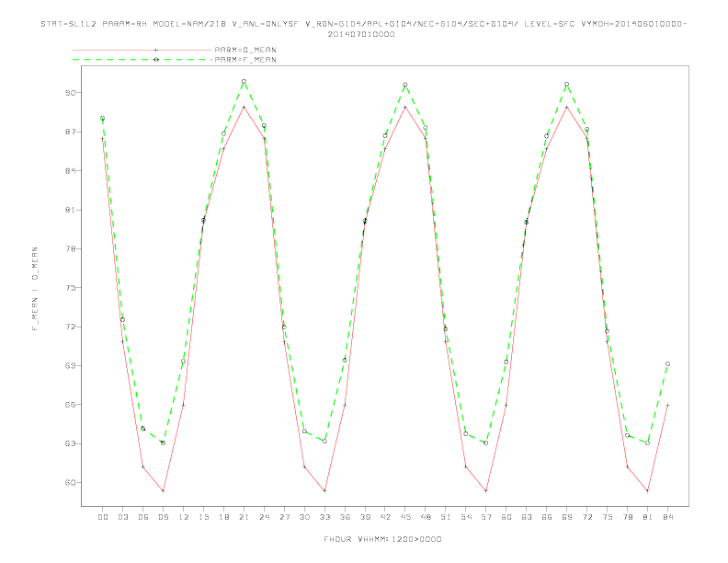Select the x-axis forecast hour label 27
The width and height of the screenshot is (728, 563).
[x=284, y=517]
